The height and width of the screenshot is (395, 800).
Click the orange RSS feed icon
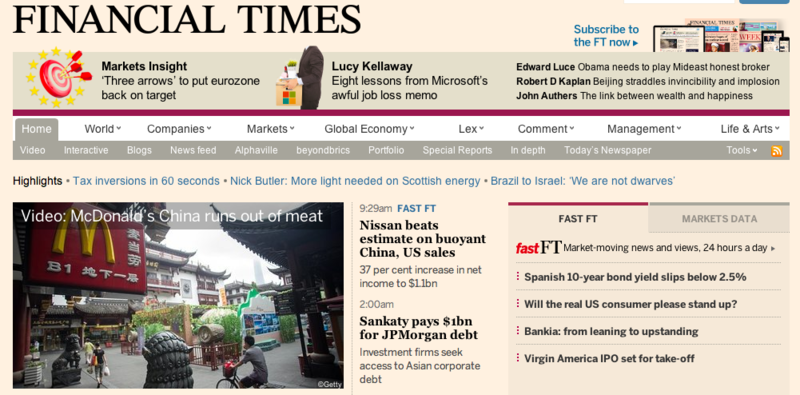point(777,151)
